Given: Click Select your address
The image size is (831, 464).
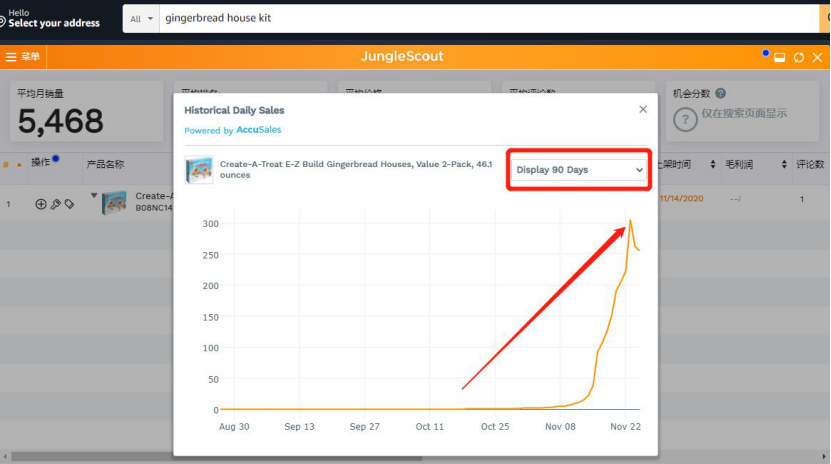Looking at the screenshot, I should 54,23.
